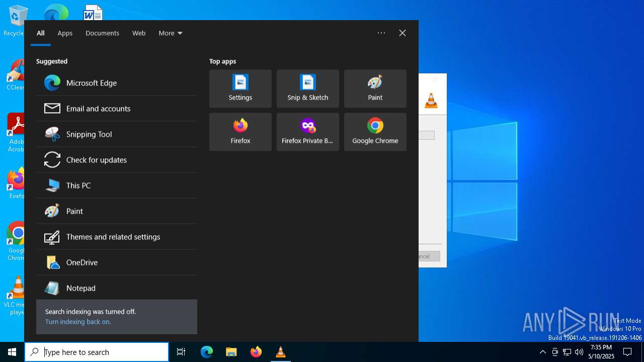
Task: Launch Firefox tile in Top apps
Action: click(x=240, y=132)
